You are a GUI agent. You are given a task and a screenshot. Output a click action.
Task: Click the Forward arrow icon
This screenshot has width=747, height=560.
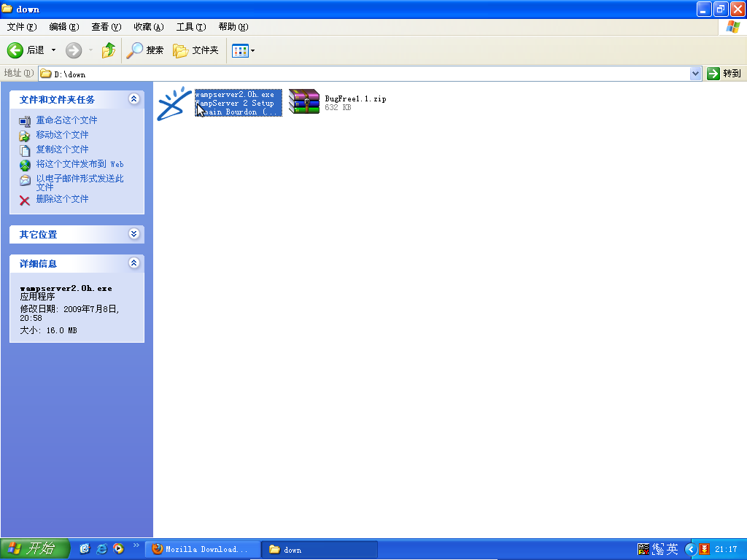coord(74,50)
